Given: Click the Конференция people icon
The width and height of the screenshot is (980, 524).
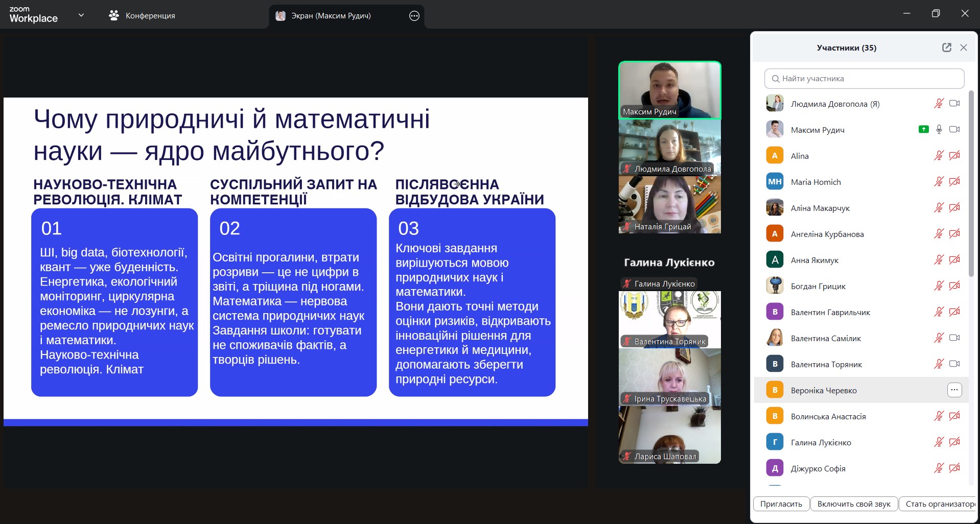Looking at the screenshot, I should click(x=113, y=16).
